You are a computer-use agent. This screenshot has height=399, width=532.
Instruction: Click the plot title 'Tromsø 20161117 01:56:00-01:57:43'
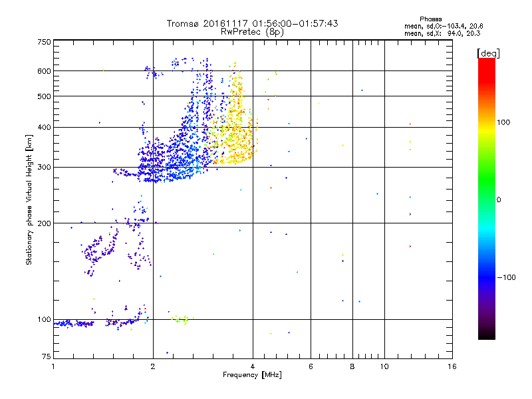[252, 23]
